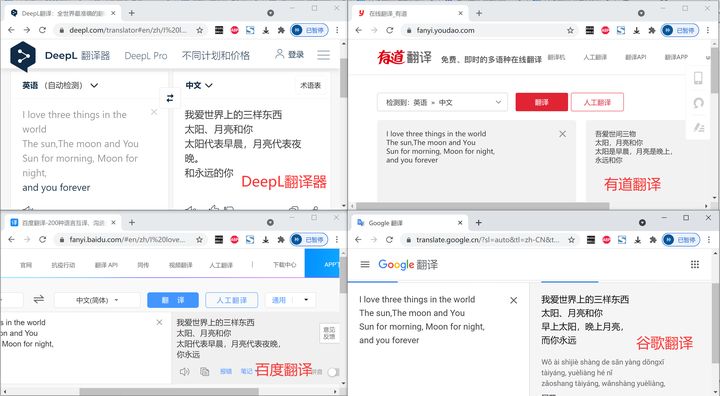
Task: Bookmark the deepl.com page star
Action: (200, 30)
